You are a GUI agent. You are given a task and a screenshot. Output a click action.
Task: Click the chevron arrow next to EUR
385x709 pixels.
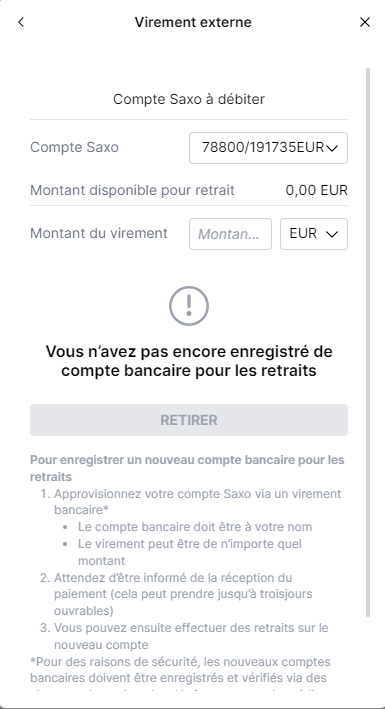[332, 234]
